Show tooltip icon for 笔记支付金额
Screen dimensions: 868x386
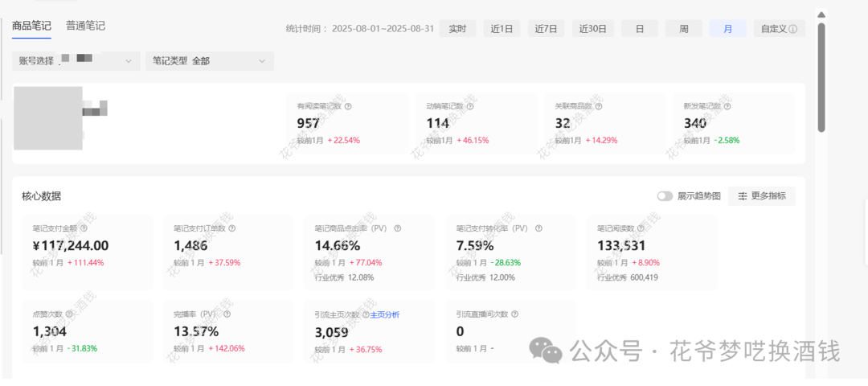[x=84, y=228]
